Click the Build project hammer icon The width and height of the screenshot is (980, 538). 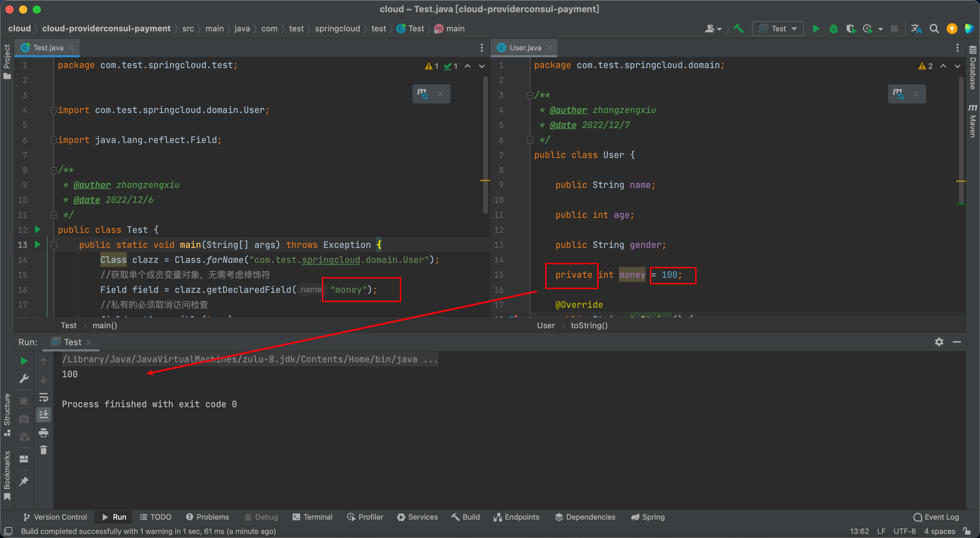pos(738,29)
